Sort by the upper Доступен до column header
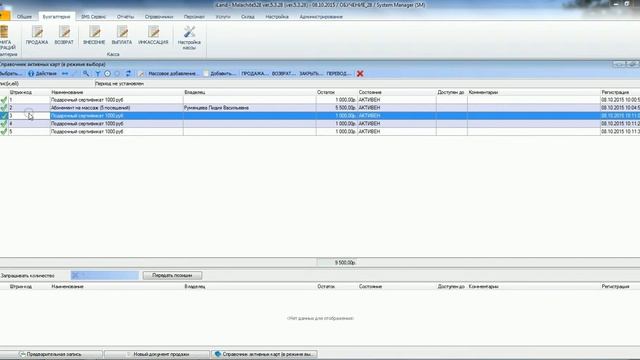The image size is (640, 360). [x=451, y=92]
